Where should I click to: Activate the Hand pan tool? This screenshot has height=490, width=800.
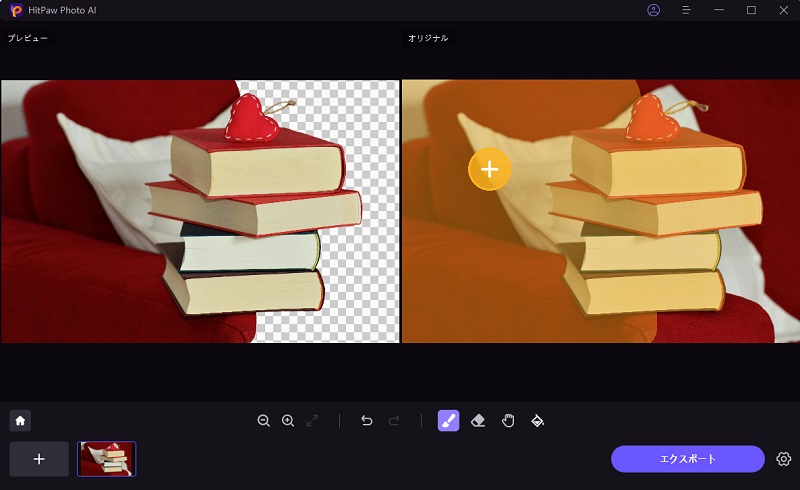[507, 421]
